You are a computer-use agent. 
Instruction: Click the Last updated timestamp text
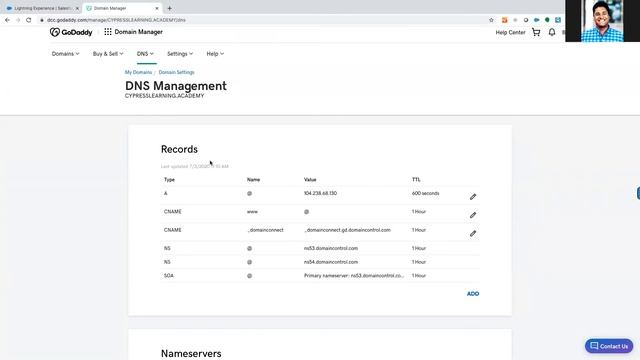[194, 166]
